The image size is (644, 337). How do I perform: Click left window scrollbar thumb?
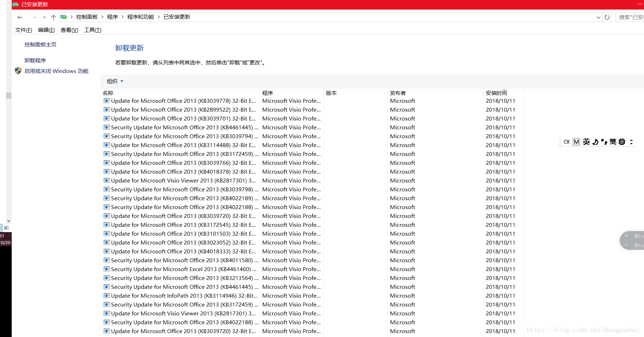point(9,95)
